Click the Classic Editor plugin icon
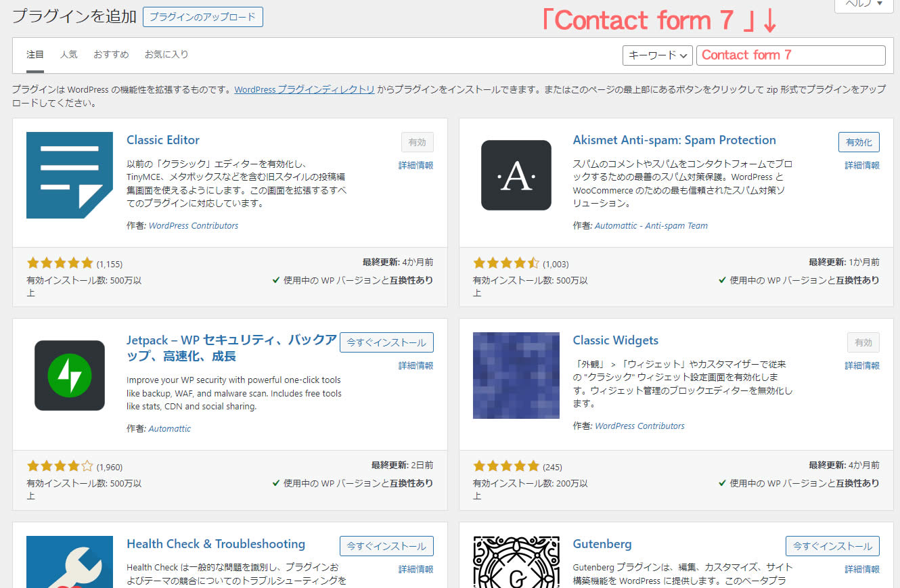The height and width of the screenshot is (588, 900). tap(70, 175)
